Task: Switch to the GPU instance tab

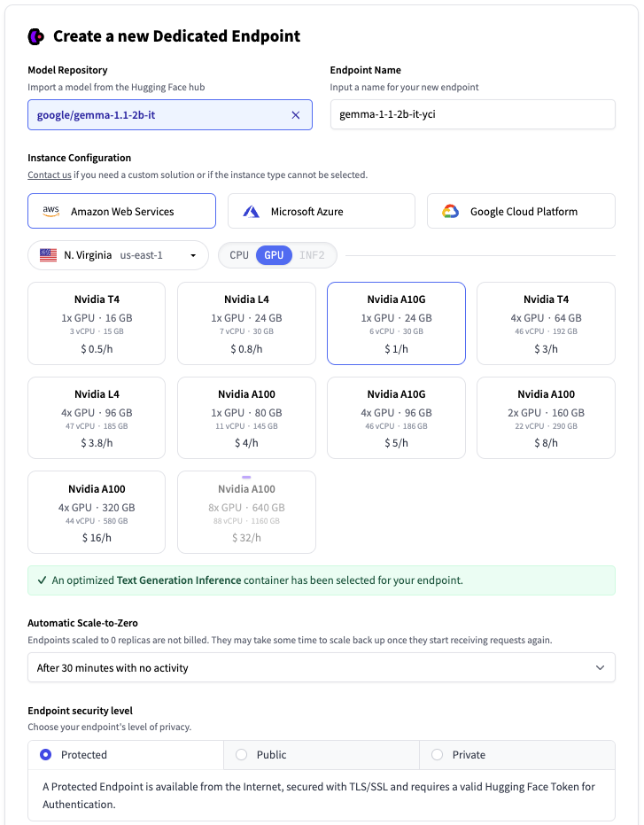Action: (x=274, y=255)
